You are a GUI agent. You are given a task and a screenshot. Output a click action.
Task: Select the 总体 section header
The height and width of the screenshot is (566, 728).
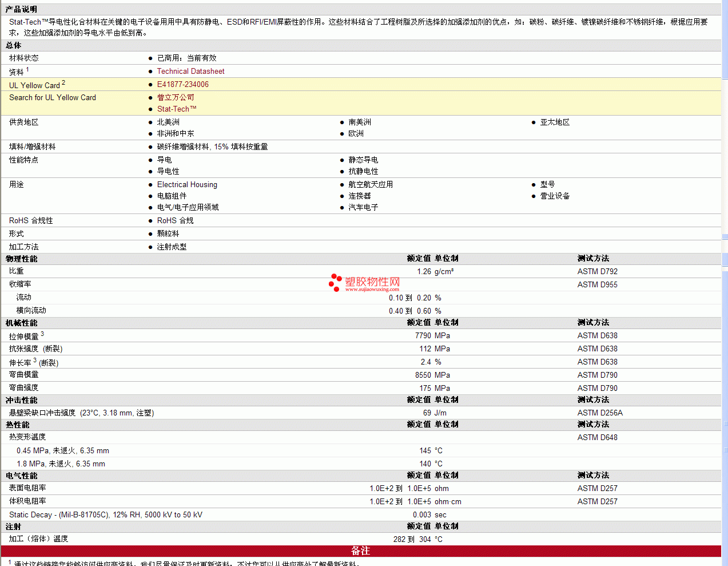(x=14, y=45)
